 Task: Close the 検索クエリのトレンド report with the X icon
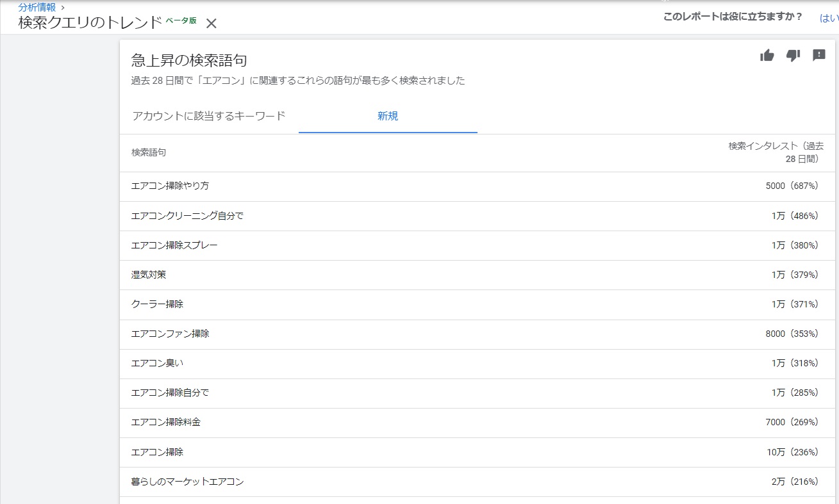pos(211,23)
